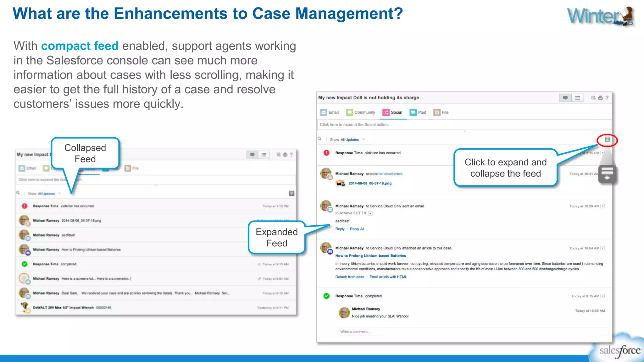This screenshot has width=644, height=362.
Task: Select the Post action tab in expanded feed panel
Action: pos(418,112)
